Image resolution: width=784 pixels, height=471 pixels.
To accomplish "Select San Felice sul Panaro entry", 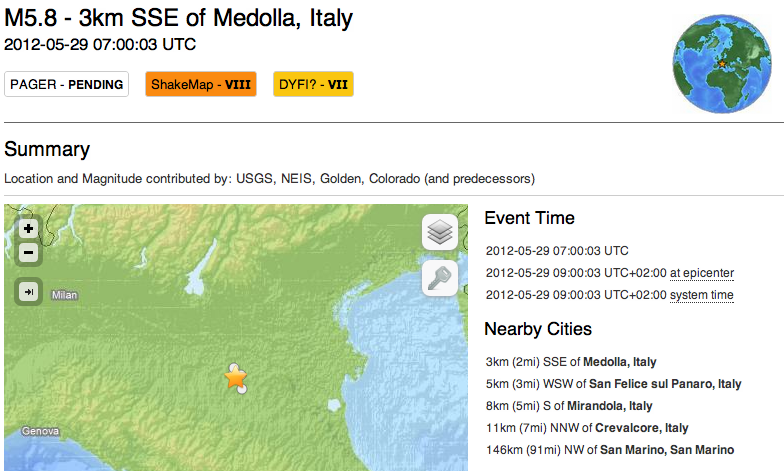I will [x=665, y=384].
